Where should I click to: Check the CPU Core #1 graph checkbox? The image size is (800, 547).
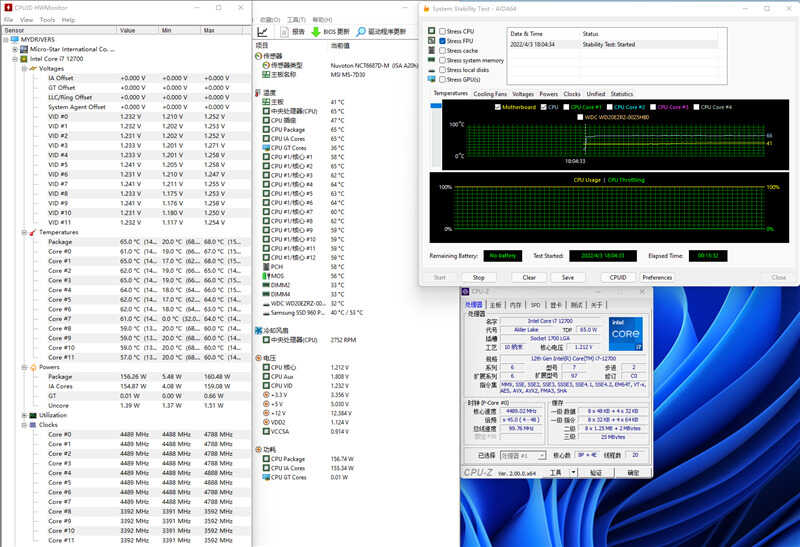566,107
